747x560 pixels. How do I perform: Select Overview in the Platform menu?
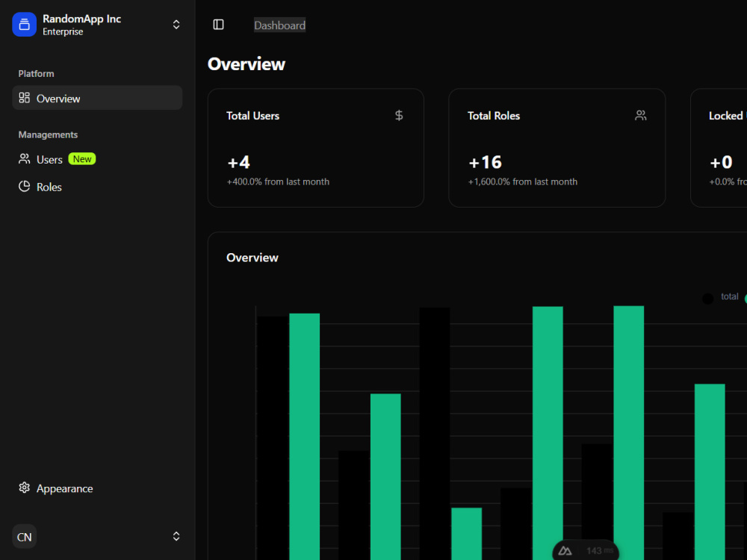pos(97,98)
